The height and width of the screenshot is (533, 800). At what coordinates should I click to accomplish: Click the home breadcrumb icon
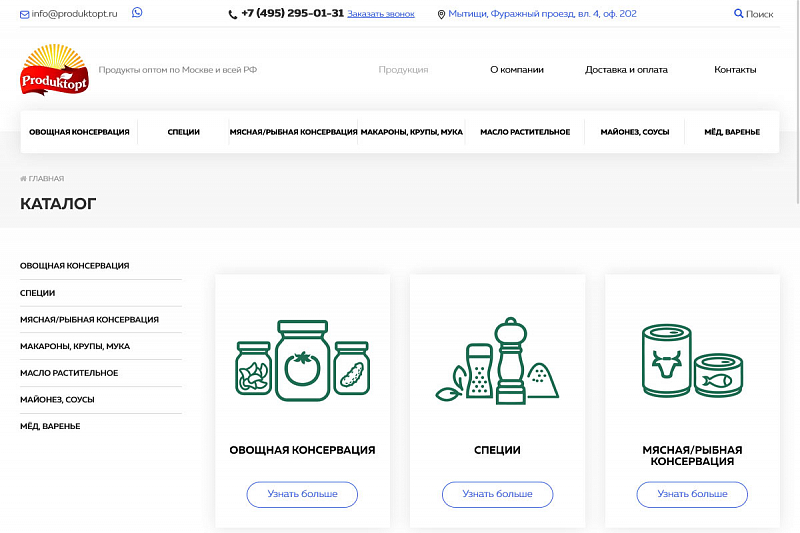[x=23, y=179]
